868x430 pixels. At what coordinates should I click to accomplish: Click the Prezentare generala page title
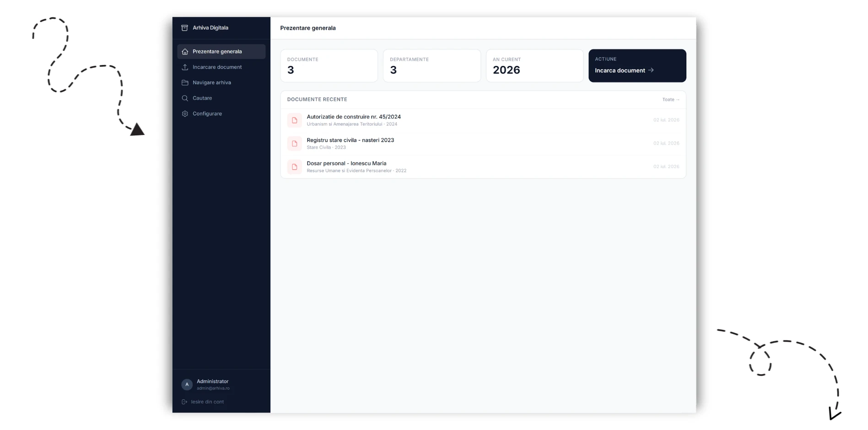click(308, 28)
